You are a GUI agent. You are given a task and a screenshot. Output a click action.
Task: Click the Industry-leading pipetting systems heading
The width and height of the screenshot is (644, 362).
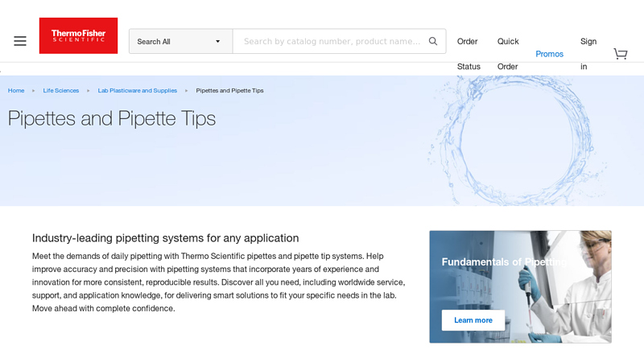(x=166, y=238)
